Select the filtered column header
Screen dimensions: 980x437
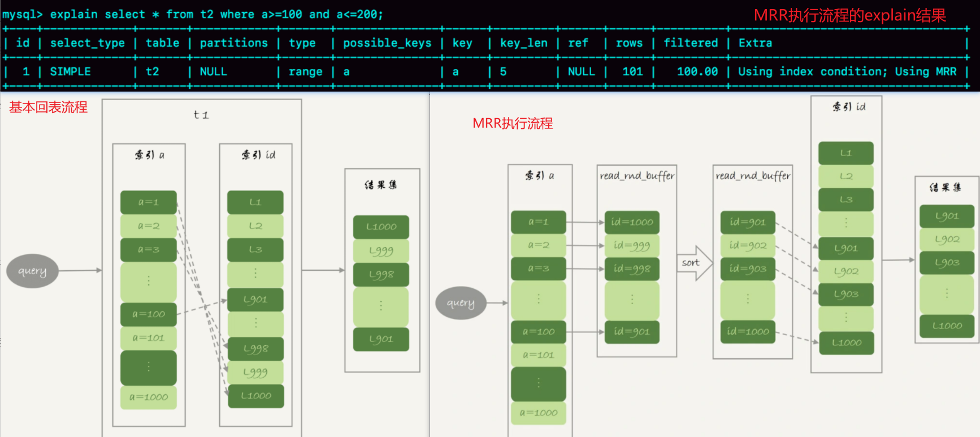tap(690, 43)
